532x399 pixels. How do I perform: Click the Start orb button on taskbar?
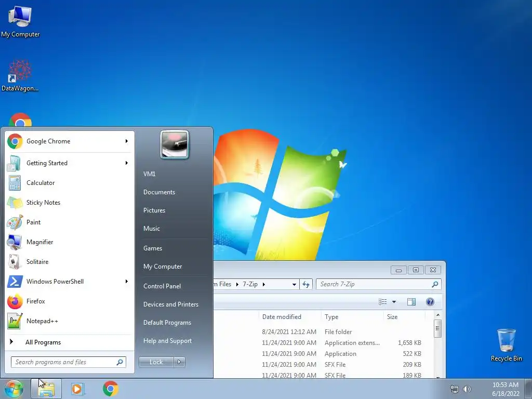click(x=14, y=389)
